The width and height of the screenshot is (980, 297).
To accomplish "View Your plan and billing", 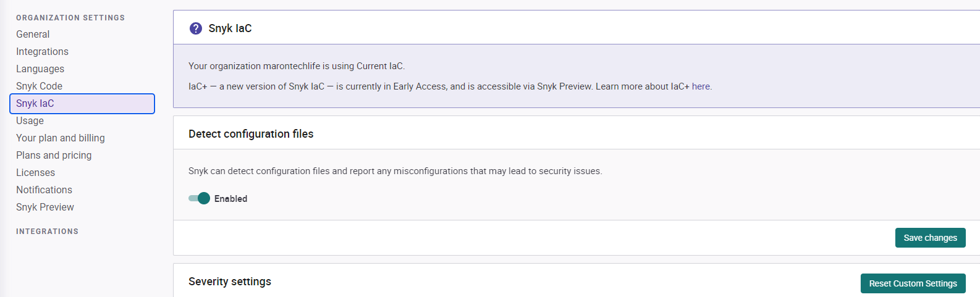I will point(61,138).
